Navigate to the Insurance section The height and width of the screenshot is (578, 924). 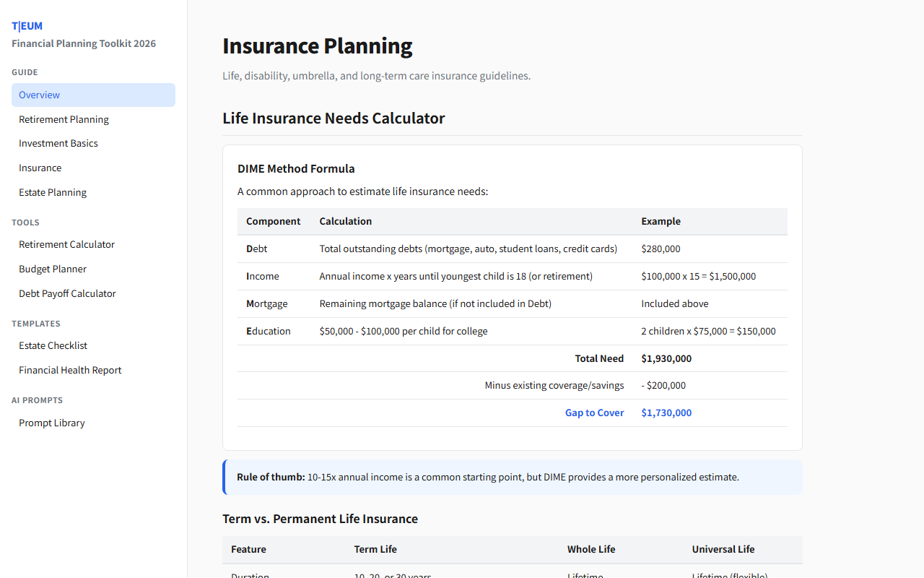tap(40, 168)
